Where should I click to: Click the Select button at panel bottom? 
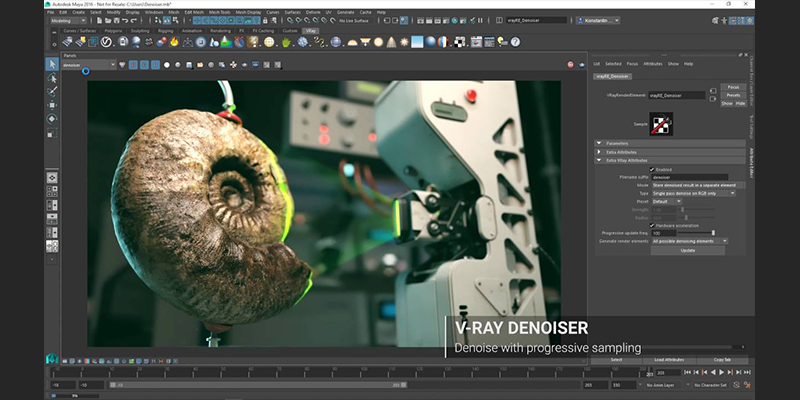coord(616,360)
